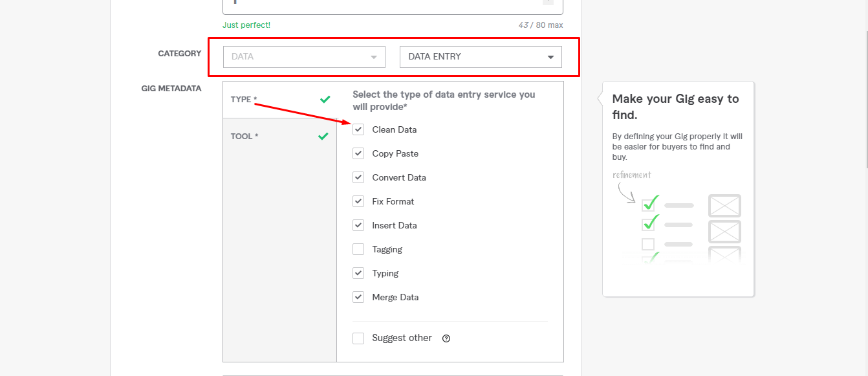Open the DATA category dropdown
This screenshot has width=868, height=376.
point(304,57)
